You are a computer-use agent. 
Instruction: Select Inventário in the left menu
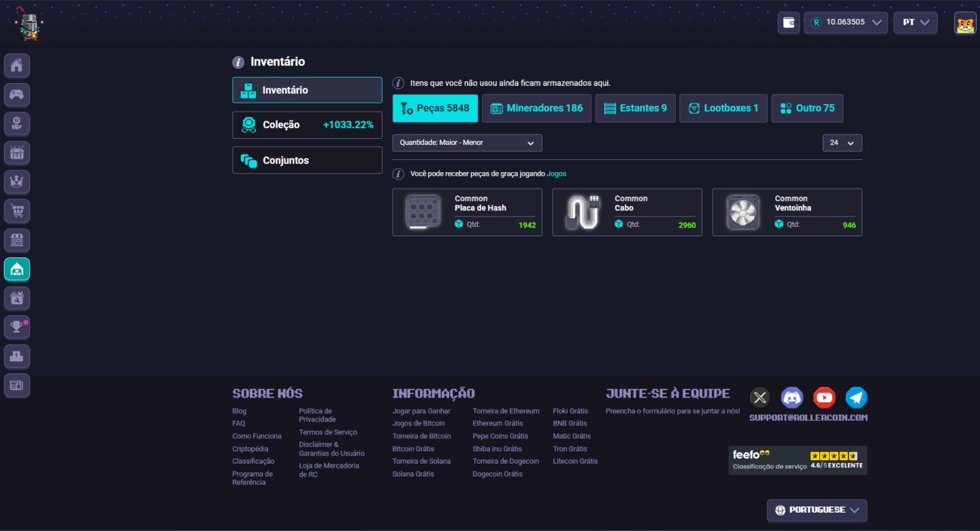[307, 90]
